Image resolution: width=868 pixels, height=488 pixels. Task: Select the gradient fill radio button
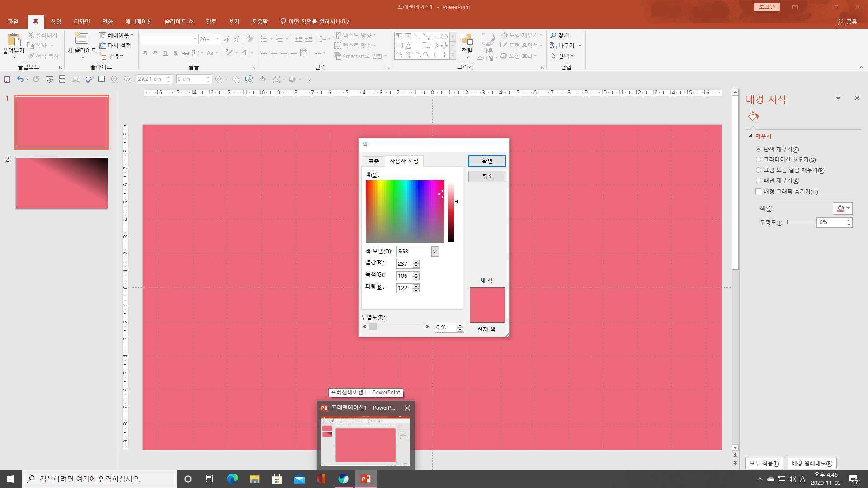[759, 160]
